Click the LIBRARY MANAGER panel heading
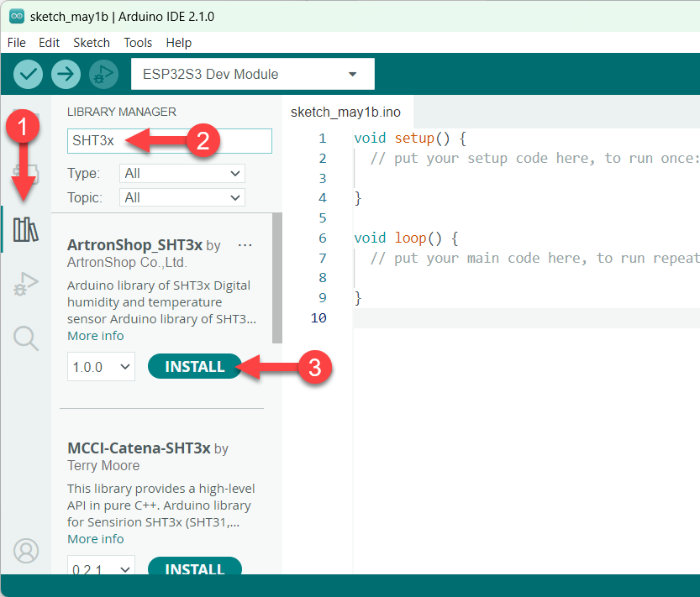This screenshot has width=700, height=597. pos(122,112)
